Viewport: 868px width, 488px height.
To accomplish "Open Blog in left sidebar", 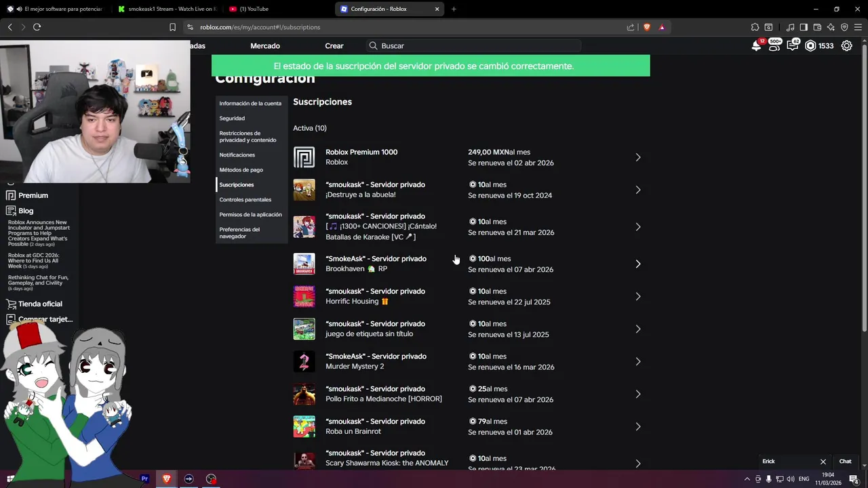I will 20,211.
